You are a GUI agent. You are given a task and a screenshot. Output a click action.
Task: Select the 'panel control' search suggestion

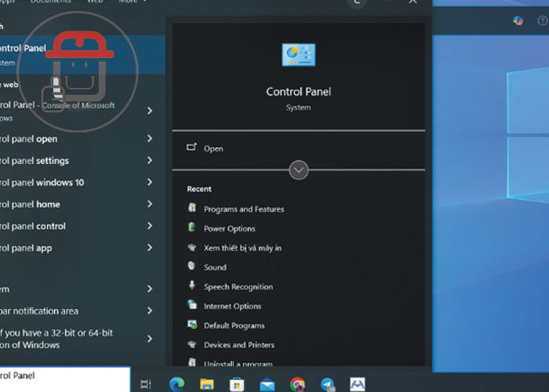click(x=82, y=226)
